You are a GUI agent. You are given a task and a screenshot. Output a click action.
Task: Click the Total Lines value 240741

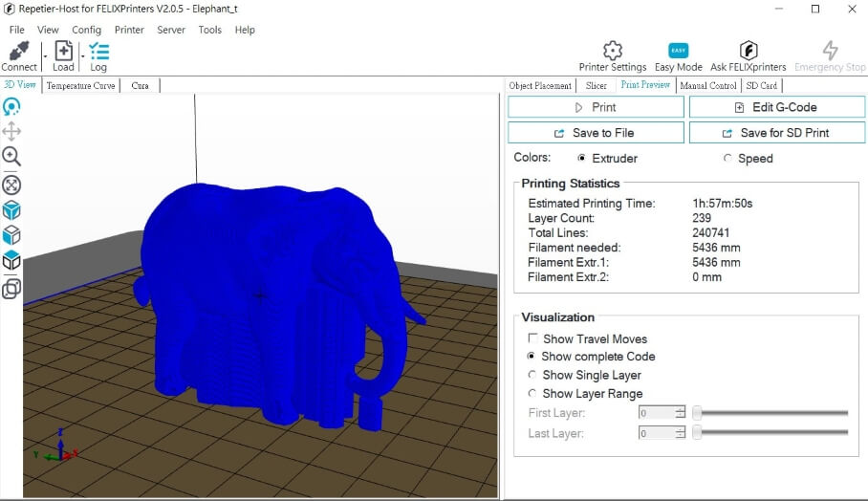coord(711,233)
